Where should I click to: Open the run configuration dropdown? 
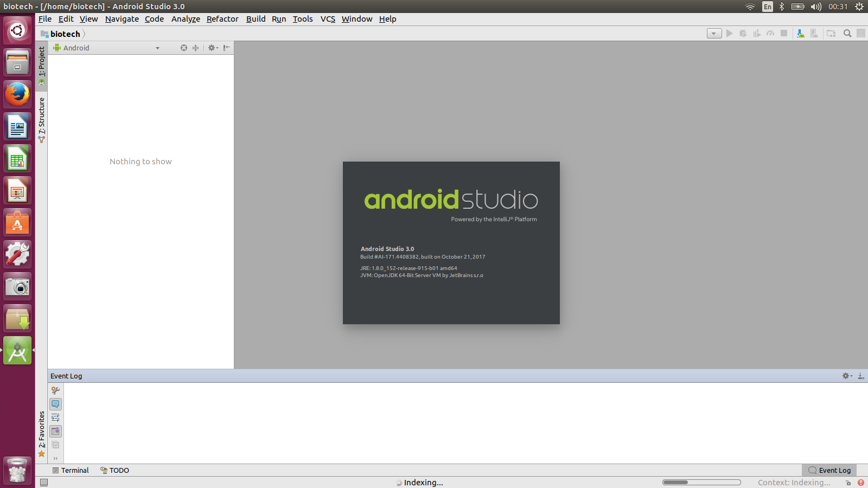[x=714, y=34]
